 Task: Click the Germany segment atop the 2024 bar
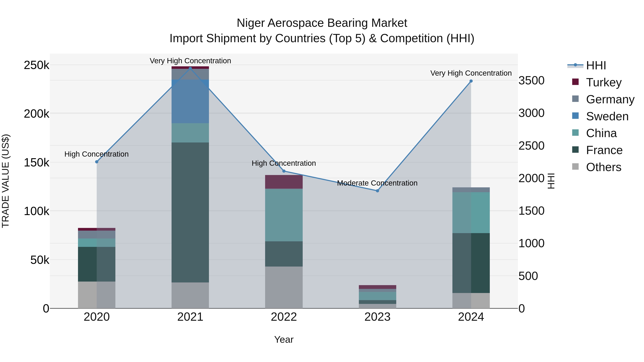(471, 190)
